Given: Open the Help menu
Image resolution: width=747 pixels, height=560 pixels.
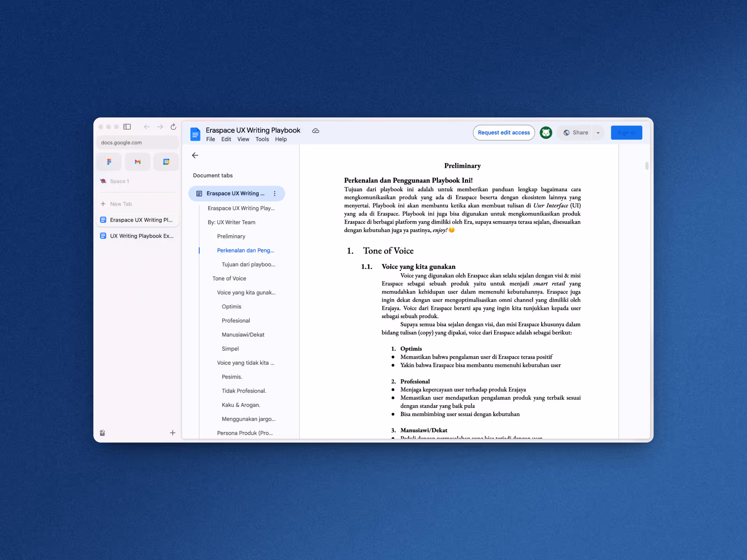Looking at the screenshot, I should (281, 139).
